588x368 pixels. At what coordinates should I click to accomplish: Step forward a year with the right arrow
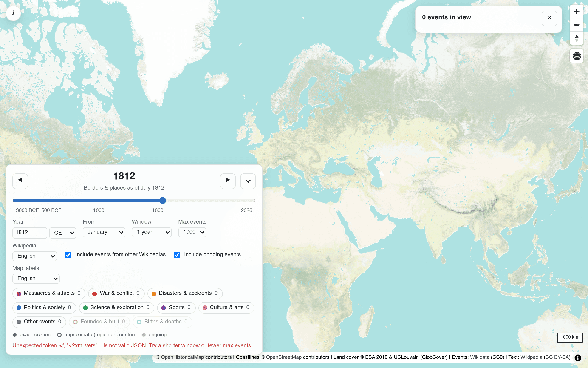tap(228, 181)
